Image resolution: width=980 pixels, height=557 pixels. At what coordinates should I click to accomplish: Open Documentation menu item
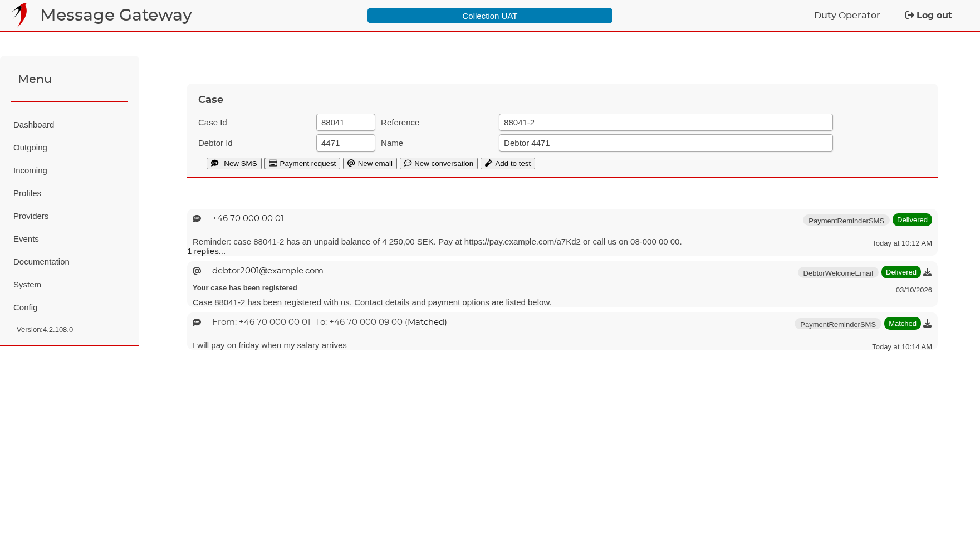(42, 262)
